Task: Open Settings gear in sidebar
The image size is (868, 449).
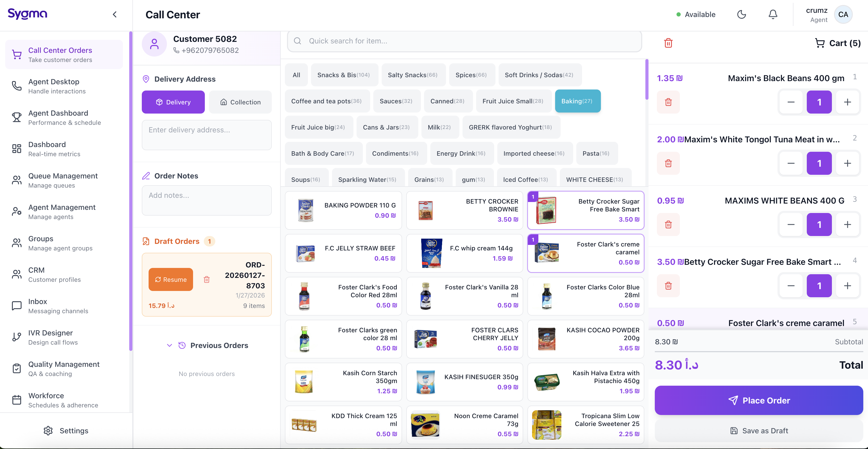Action: tap(48, 430)
